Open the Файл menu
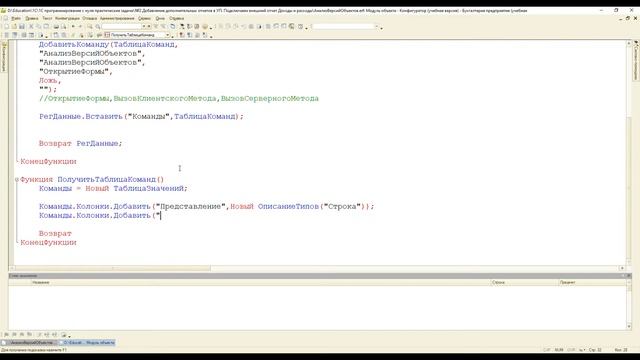The width and height of the screenshot is (640, 360). [16, 18]
